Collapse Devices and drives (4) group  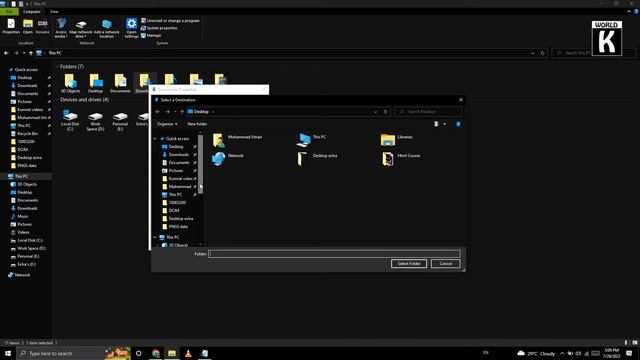pos(57,100)
